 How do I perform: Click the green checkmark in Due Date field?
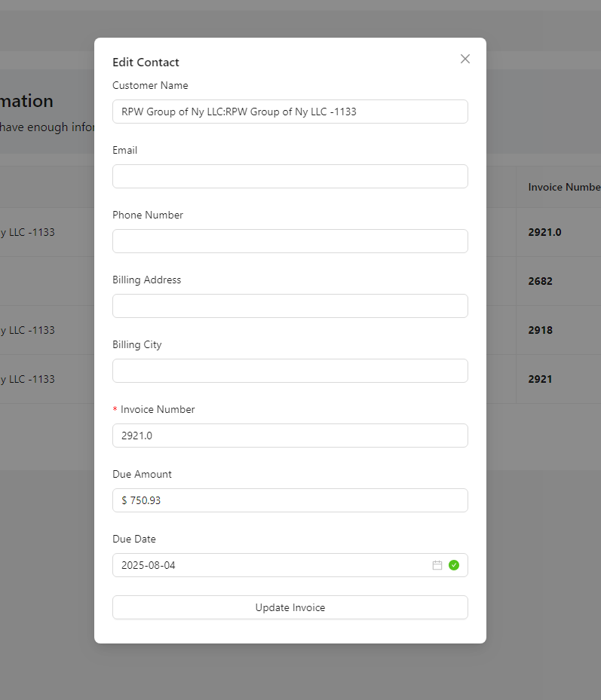coord(454,565)
